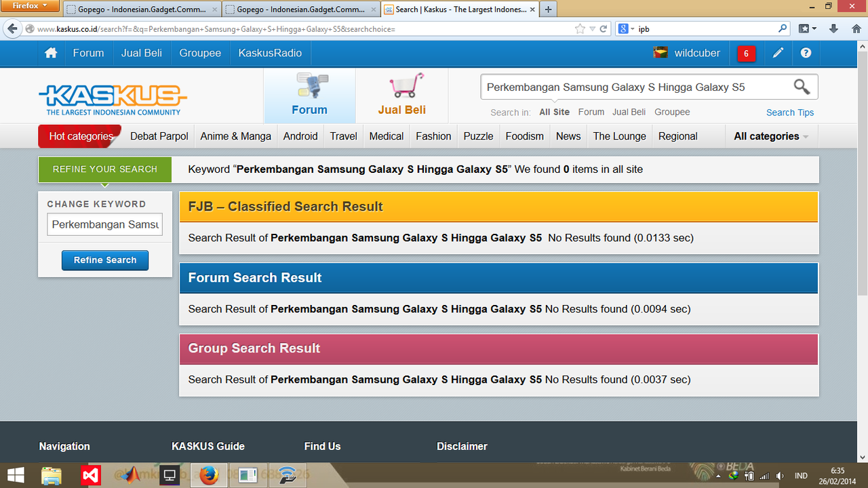Open the Firefox downloads arrow icon
Image resolution: width=868 pixels, height=488 pixels.
point(833,29)
